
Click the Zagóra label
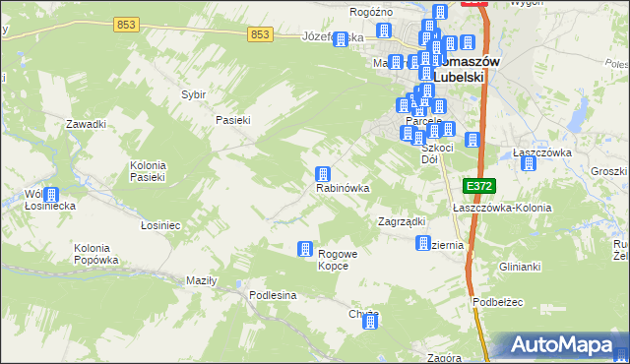[x=444, y=357]
